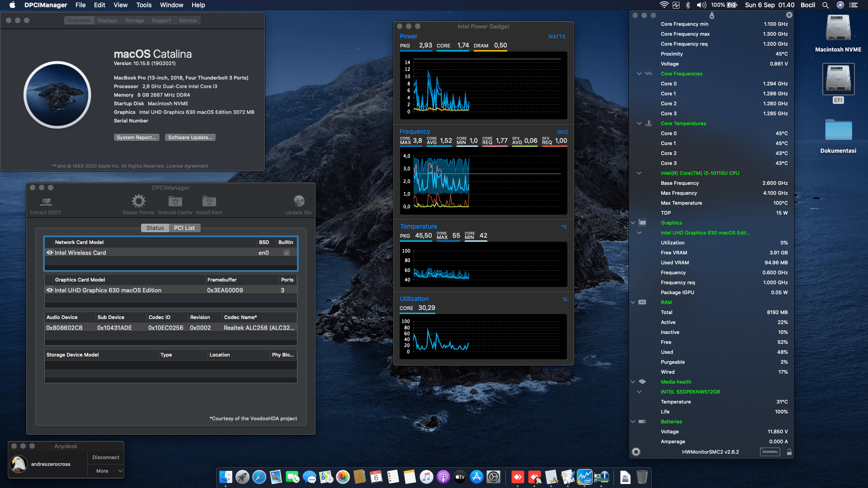Viewport: 868px width, 488px height.
Task: Close HWMonitor panel with X button
Action: (789, 15)
